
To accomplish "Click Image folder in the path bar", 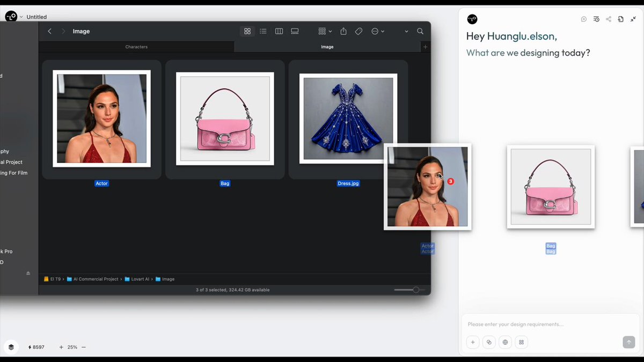I will tap(165, 279).
